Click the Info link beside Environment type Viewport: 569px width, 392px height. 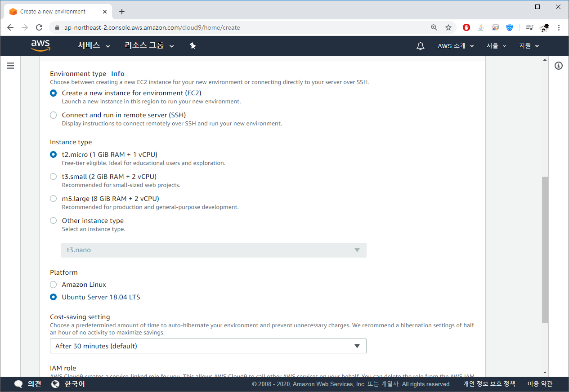click(118, 74)
